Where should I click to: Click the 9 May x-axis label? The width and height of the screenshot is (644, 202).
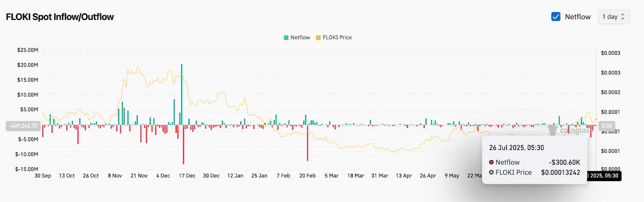pos(452,176)
